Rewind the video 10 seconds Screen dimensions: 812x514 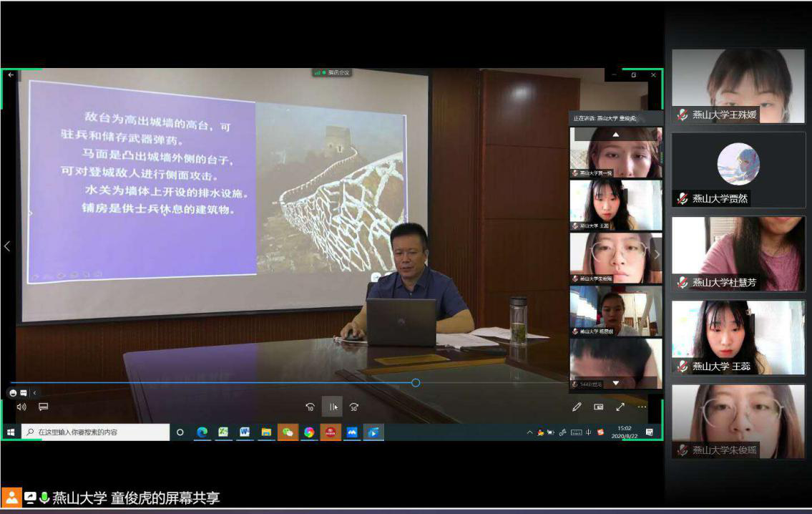(310, 407)
